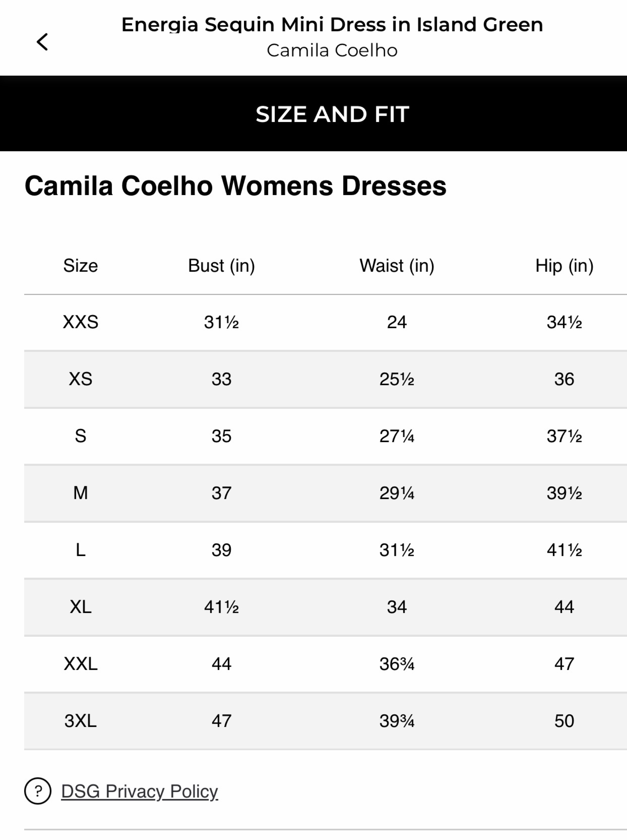627x840 pixels.
Task: Tap the Camila Coelho brand subtitle
Action: click(x=332, y=50)
